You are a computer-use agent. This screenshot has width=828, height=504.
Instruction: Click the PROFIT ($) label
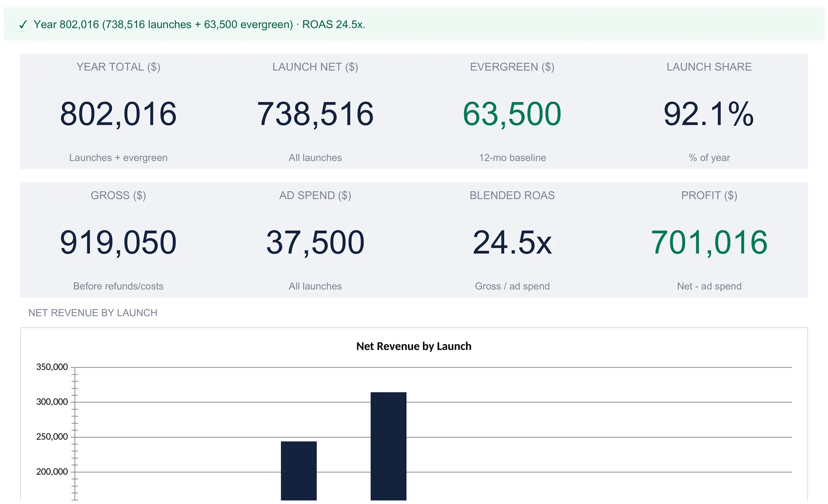[709, 195]
